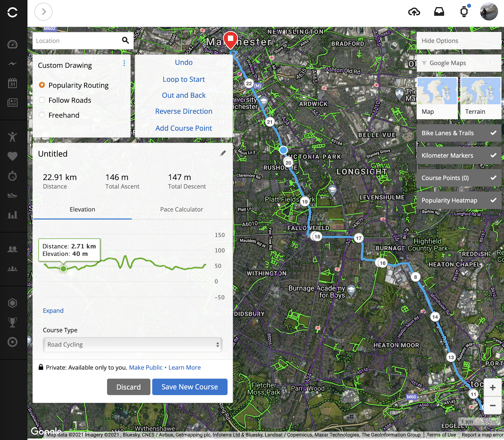The image size is (504, 440).
Task: Click the location search magnifier icon
Action: coord(125,40)
